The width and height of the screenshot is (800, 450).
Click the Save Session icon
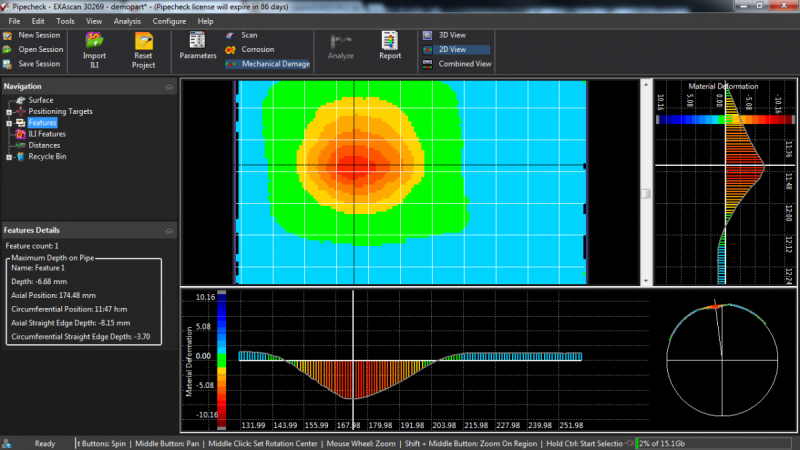(x=8, y=64)
